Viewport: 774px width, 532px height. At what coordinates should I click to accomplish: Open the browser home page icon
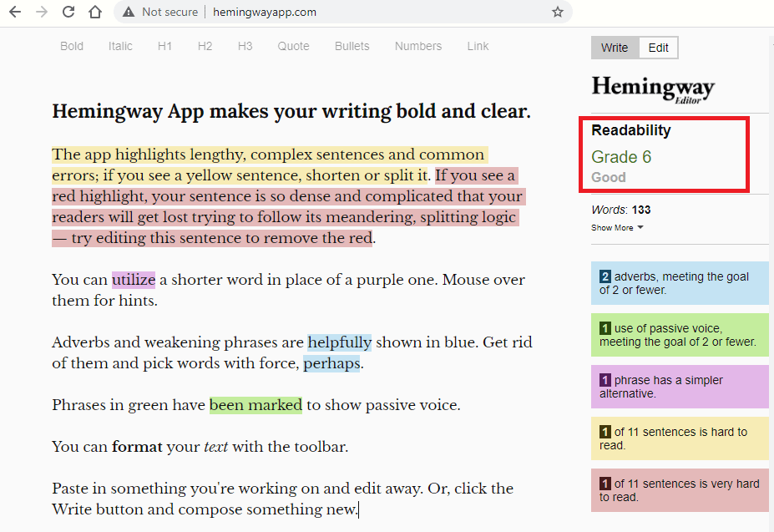click(95, 12)
